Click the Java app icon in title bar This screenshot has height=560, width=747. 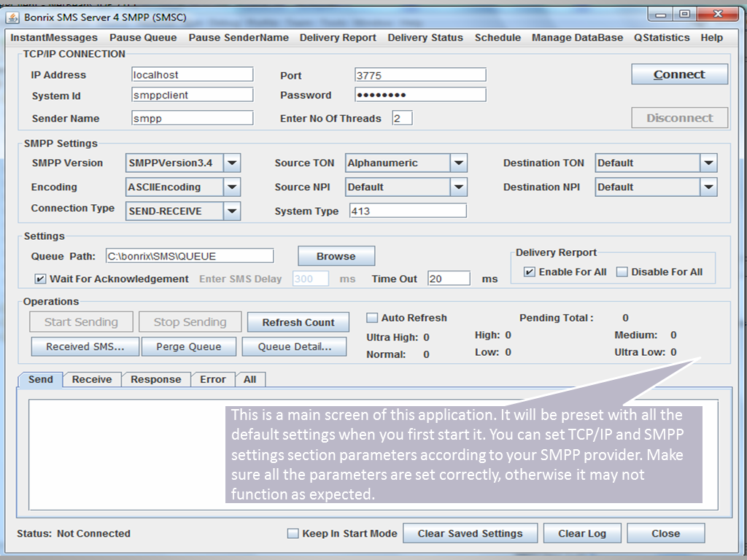[x=12, y=17]
